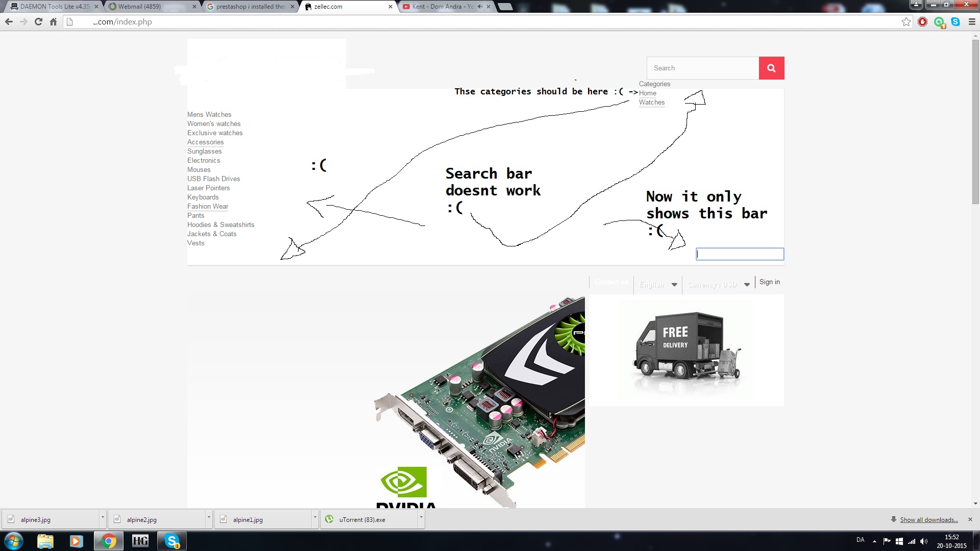Click the browser back arrow
980x551 pixels.
click(9, 22)
